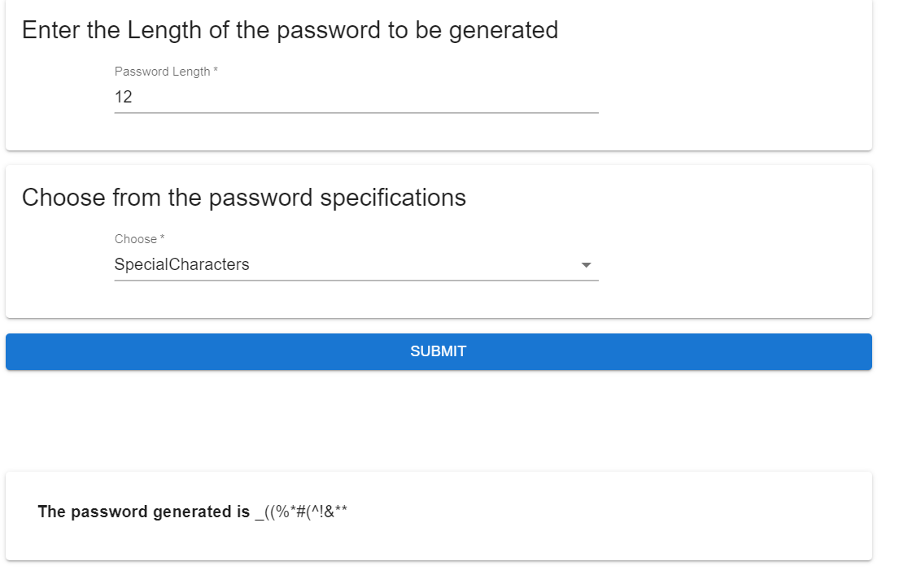Click the heading "Choose from the password specifications"
The image size is (899, 588).
(x=244, y=198)
